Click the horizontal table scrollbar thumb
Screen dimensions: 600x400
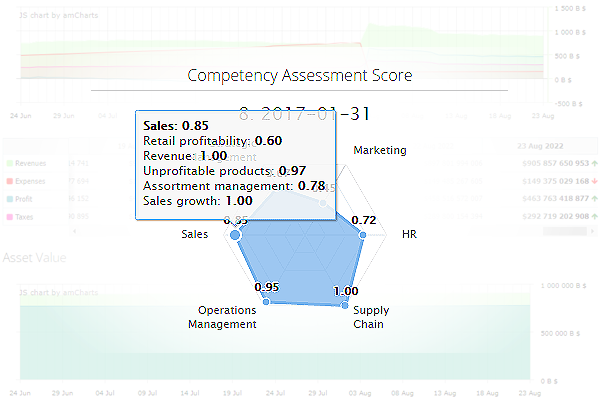pos(565,231)
